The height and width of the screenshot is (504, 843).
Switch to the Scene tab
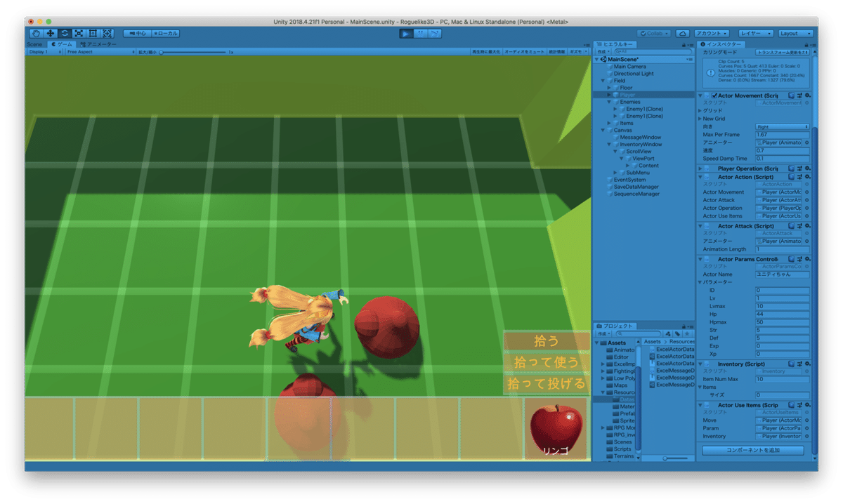click(34, 44)
